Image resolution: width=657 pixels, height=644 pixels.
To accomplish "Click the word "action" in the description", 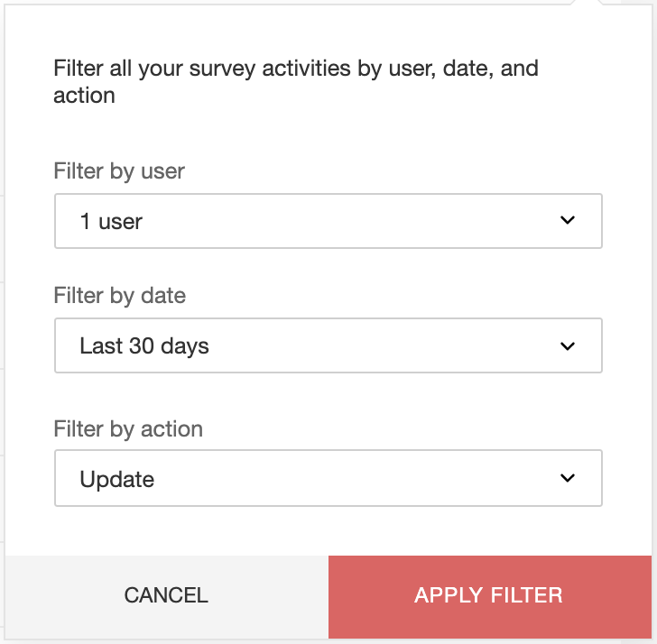I will [x=84, y=96].
